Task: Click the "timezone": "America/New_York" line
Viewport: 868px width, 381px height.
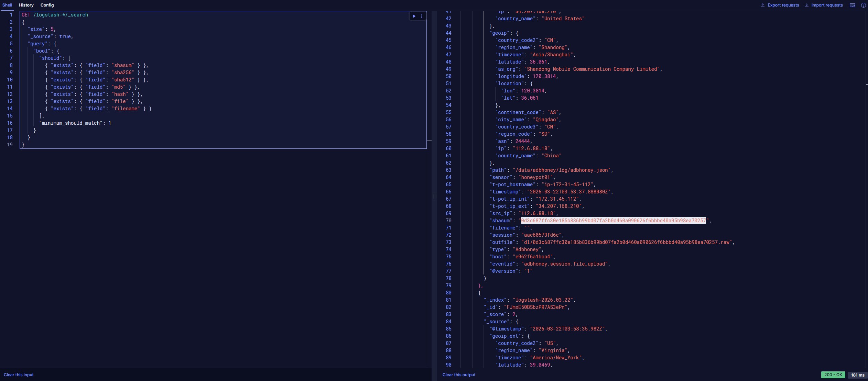Action: pos(540,358)
